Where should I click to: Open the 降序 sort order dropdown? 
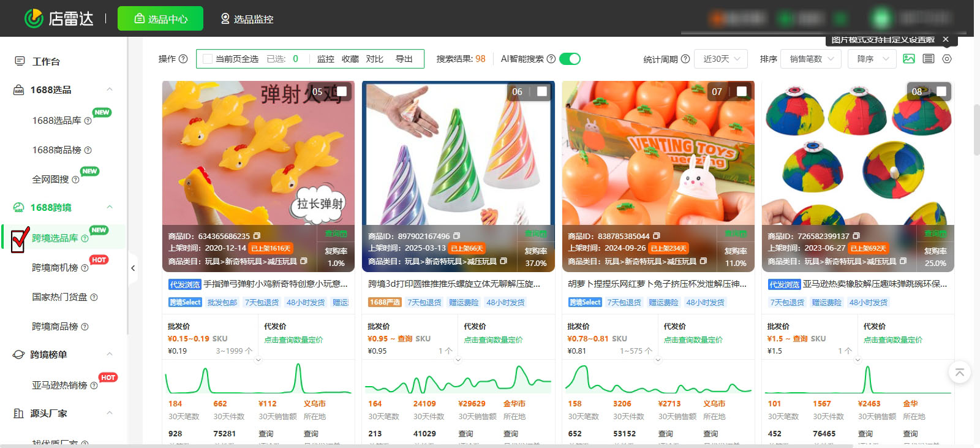pyautogui.click(x=872, y=59)
